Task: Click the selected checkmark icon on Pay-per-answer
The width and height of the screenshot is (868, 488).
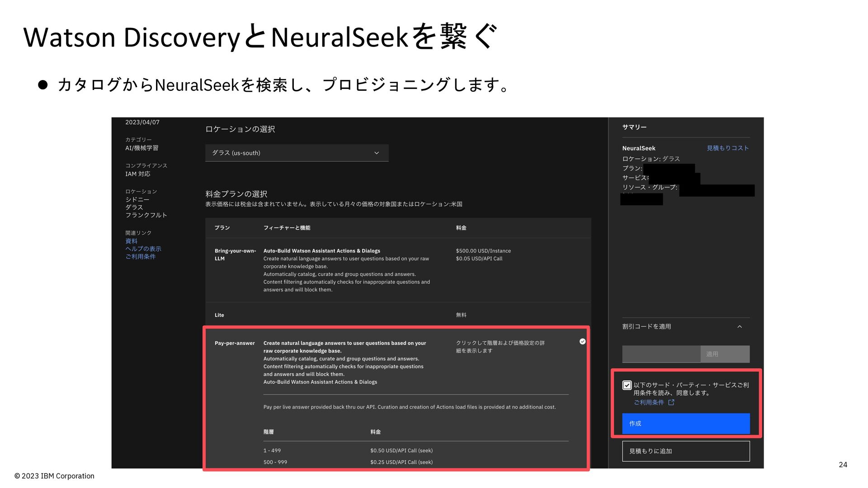Action: 582,342
